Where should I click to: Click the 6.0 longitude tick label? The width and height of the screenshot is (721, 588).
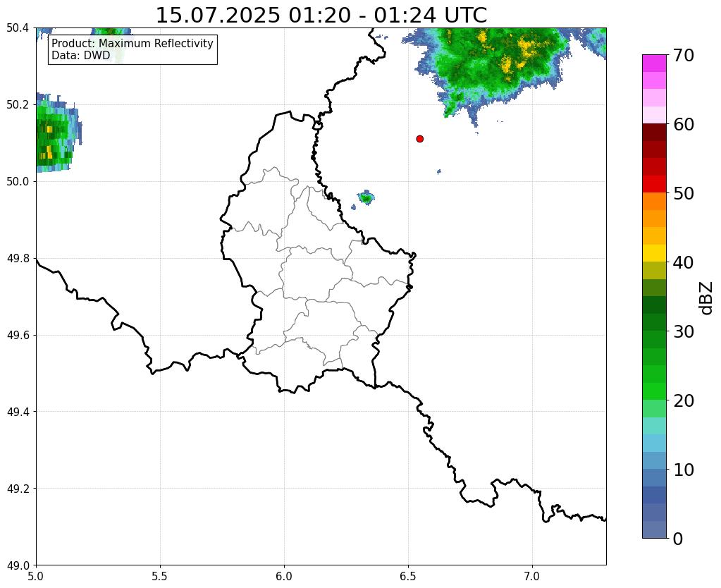(284, 576)
